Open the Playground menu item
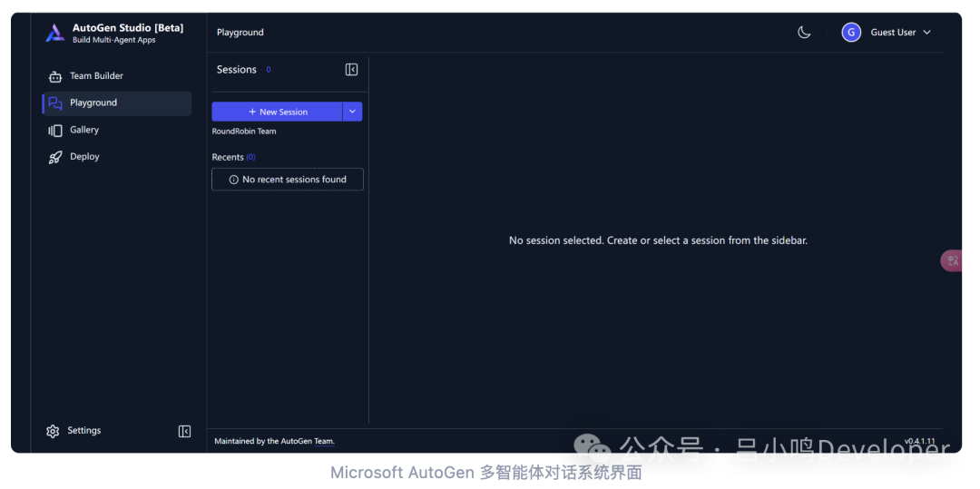Viewport: 980px width, 489px height. [117, 103]
